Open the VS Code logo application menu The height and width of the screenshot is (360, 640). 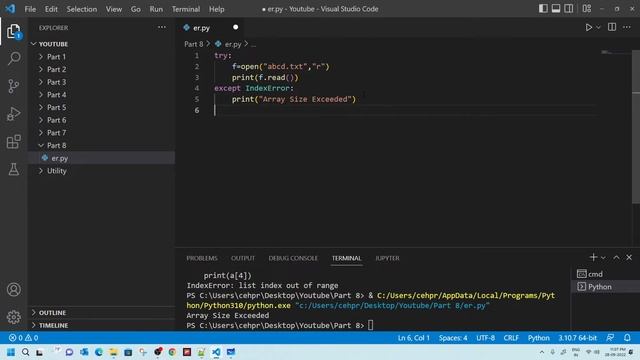tap(10, 9)
